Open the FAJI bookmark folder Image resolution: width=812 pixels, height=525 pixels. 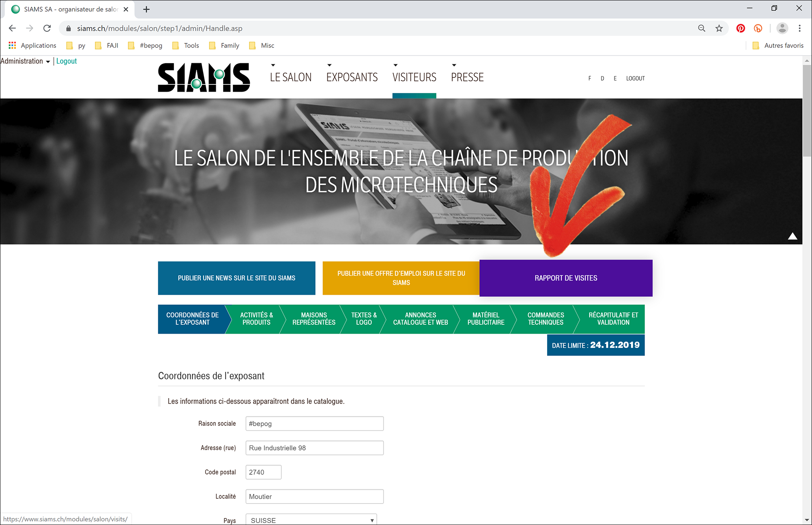[x=106, y=45]
